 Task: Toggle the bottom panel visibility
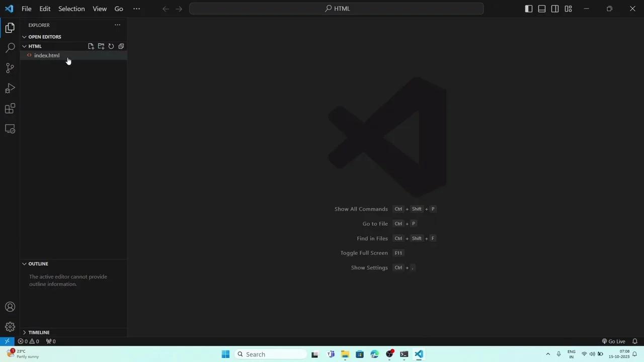tap(541, 9)
